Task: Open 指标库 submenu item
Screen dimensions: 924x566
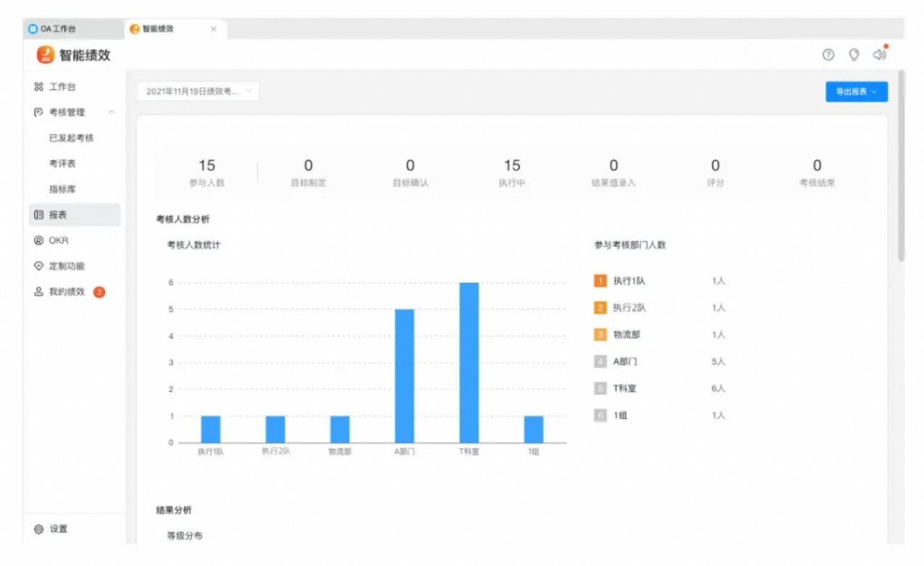Action: (63, 189)
